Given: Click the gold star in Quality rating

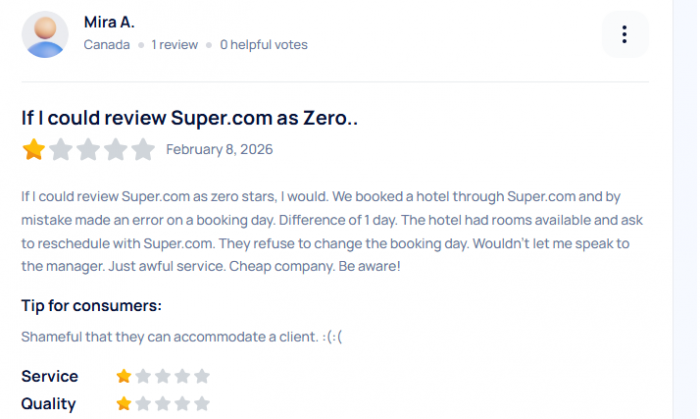Looking at the screenshot, I should pos(124,404).
